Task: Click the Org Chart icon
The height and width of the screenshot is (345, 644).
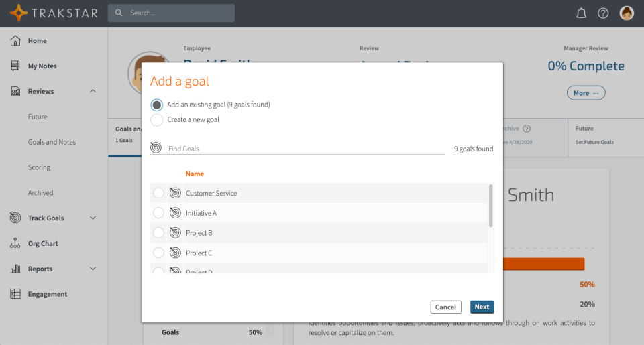Action: [15, 244]
